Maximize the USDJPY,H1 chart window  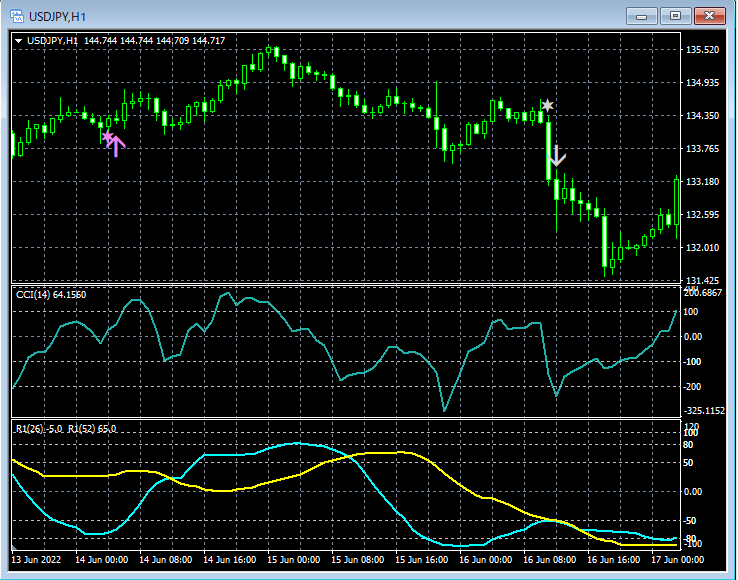click(675, 16)
